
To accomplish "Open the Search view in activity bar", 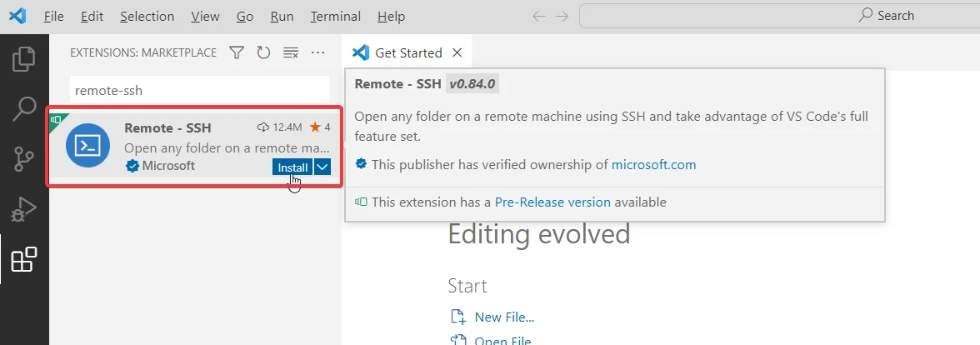I will pyautogui.click(x=23, y=108).
